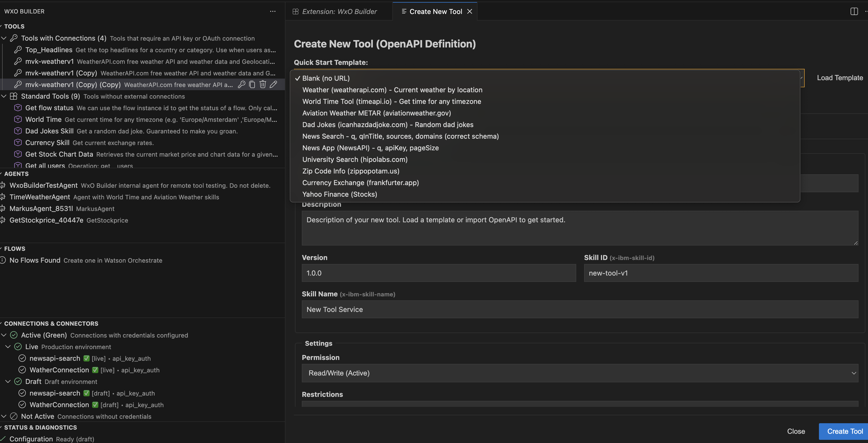Open key connection settings for mvk-weatherv1 (Copy) (Copy)
Screen dimensions: 868x443
point(241,84)
